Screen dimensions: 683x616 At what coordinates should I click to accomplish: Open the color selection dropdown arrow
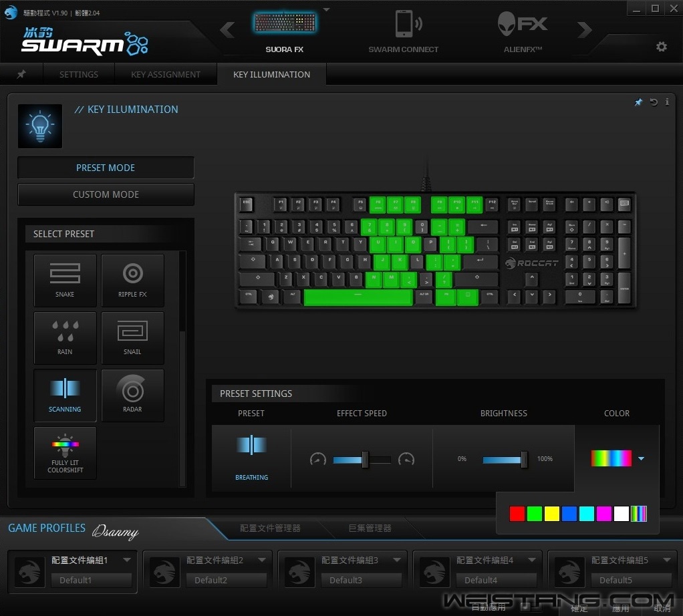click(x=641, y=458)
